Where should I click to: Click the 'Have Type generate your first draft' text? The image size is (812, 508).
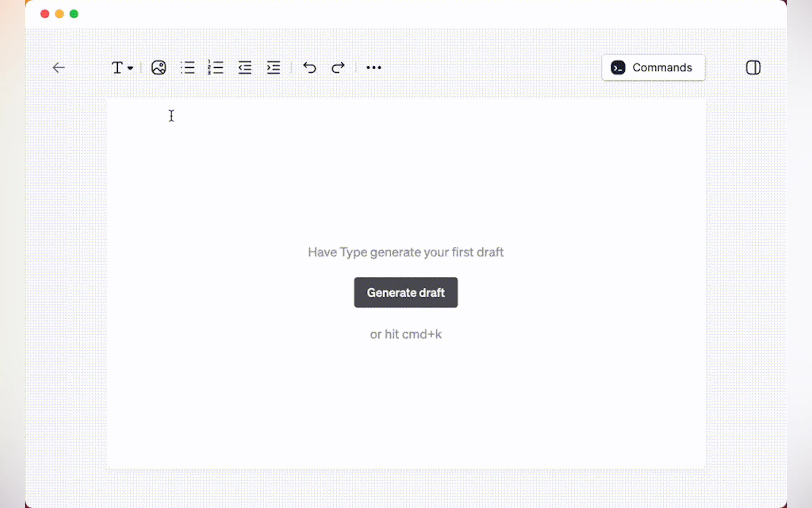[405, 252]
